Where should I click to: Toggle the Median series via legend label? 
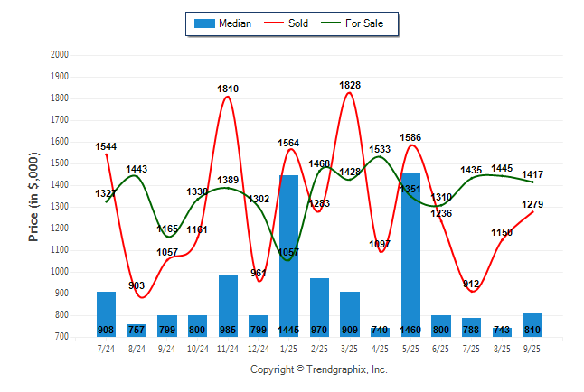[x=235, y=23]
